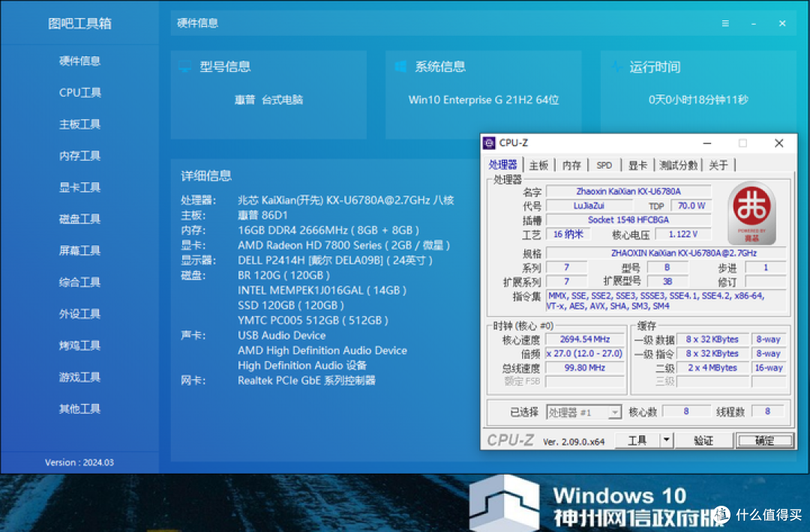Viewport: 810px width, 532px height.
Task: Click the 16-way cache associativity value
Action: tap(769, 368)
